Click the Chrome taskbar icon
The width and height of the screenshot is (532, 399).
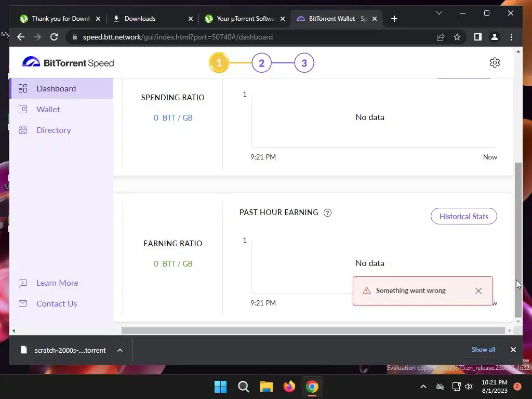coord(312,387)
